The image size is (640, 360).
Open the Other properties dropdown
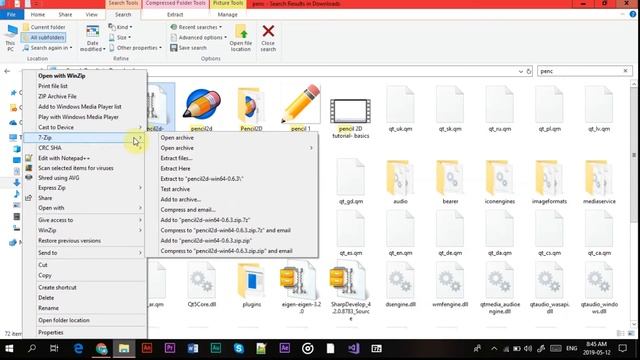pyautogui.click(x=135, y=48)
